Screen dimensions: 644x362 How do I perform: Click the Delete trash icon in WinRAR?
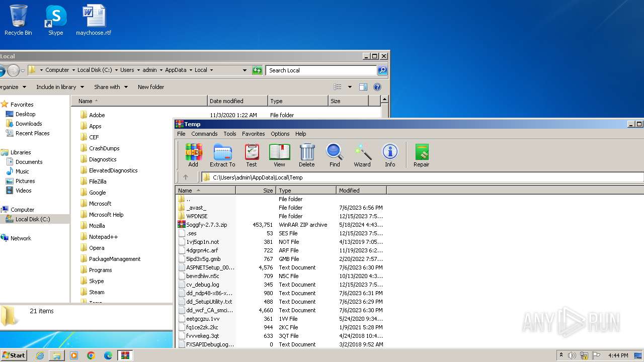pyautogui.click(x=307, y=155)
